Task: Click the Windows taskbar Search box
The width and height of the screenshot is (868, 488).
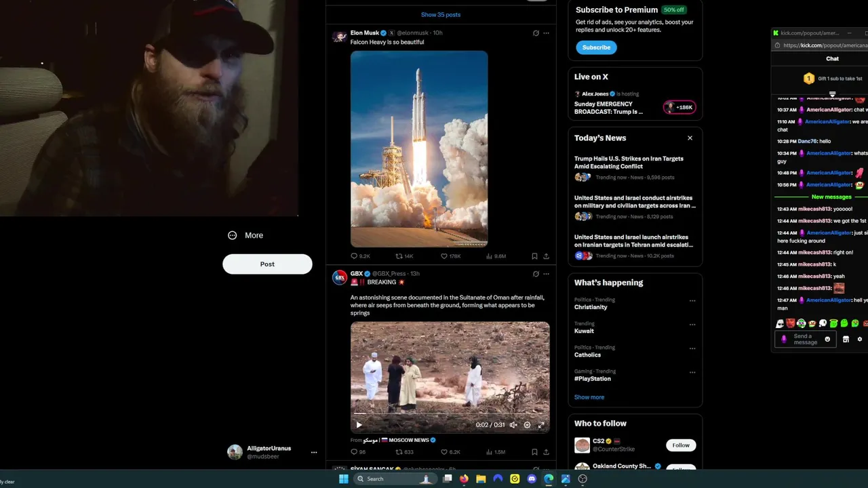Action: 397,479
